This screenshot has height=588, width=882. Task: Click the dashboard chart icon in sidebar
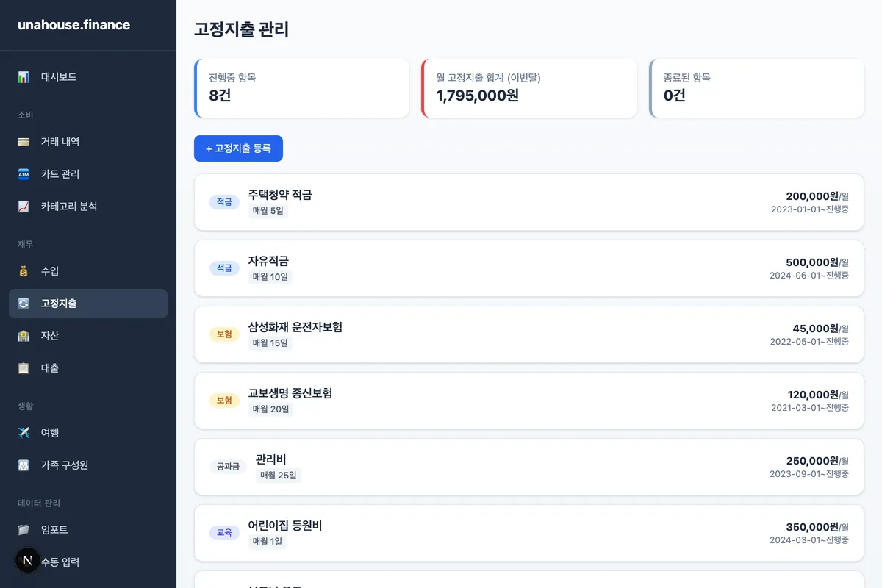click(x=24, y=77)
